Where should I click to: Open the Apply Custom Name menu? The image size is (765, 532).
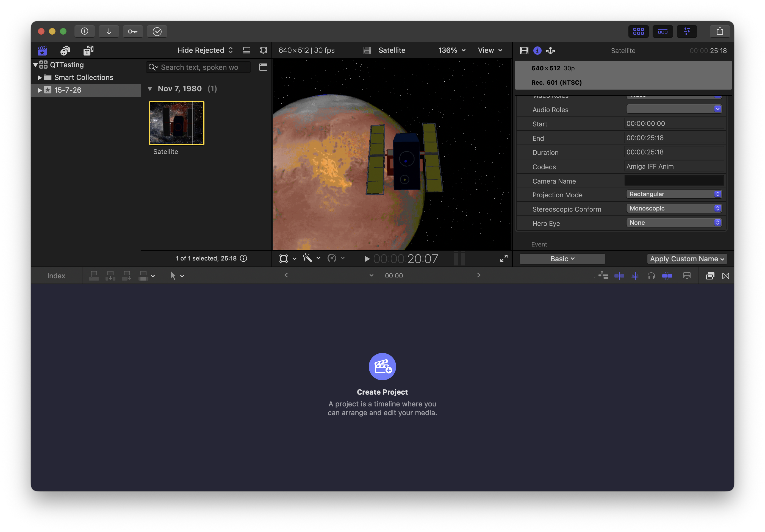tap(687, 259)
